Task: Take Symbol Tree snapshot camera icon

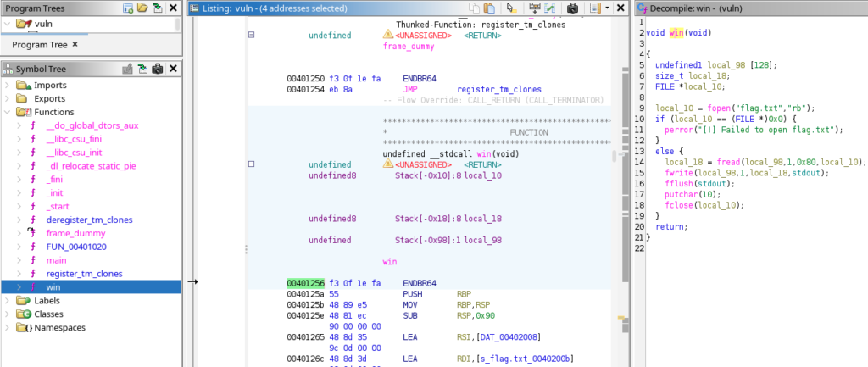Action: [x=157, y=69]
